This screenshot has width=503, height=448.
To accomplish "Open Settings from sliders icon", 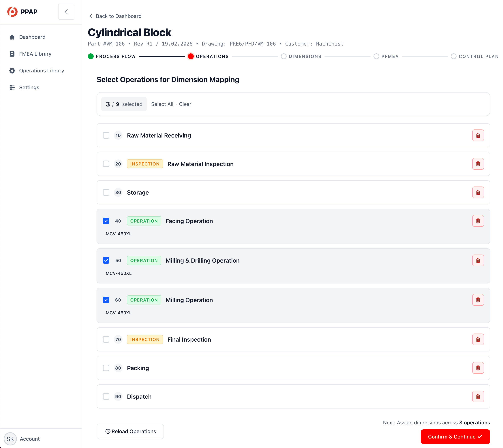I will tap(12, 87).
